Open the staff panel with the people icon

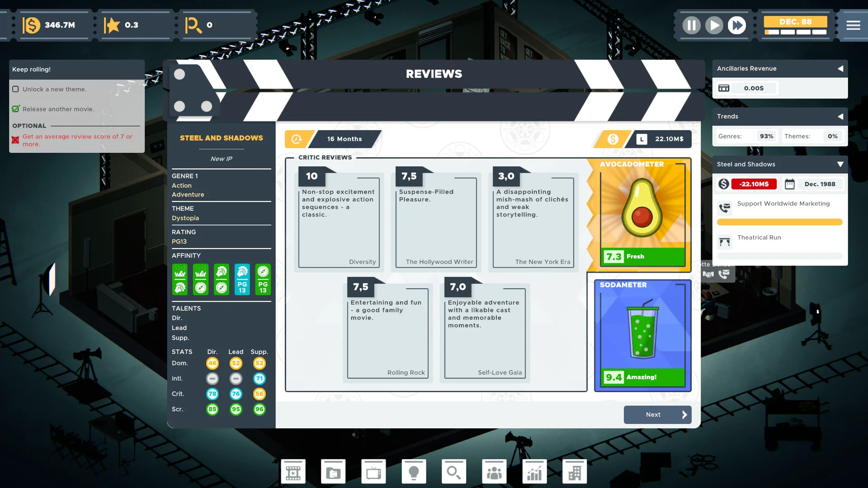[494, 471]
